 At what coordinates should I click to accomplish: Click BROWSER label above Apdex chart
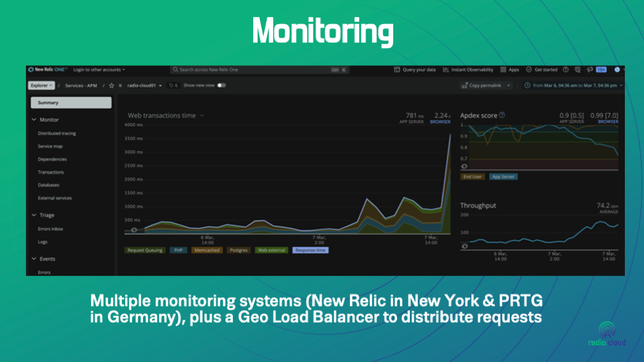click(608, 122)
